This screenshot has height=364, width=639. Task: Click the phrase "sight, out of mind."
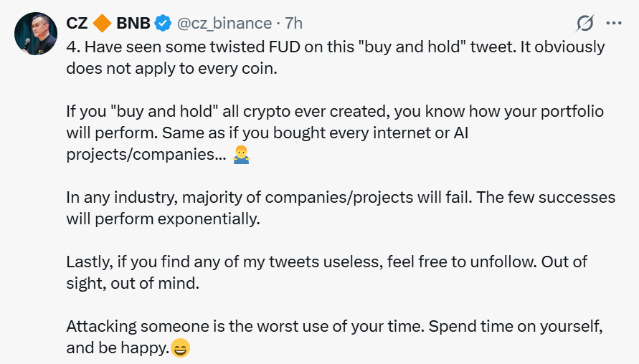(x=133, y=284)
